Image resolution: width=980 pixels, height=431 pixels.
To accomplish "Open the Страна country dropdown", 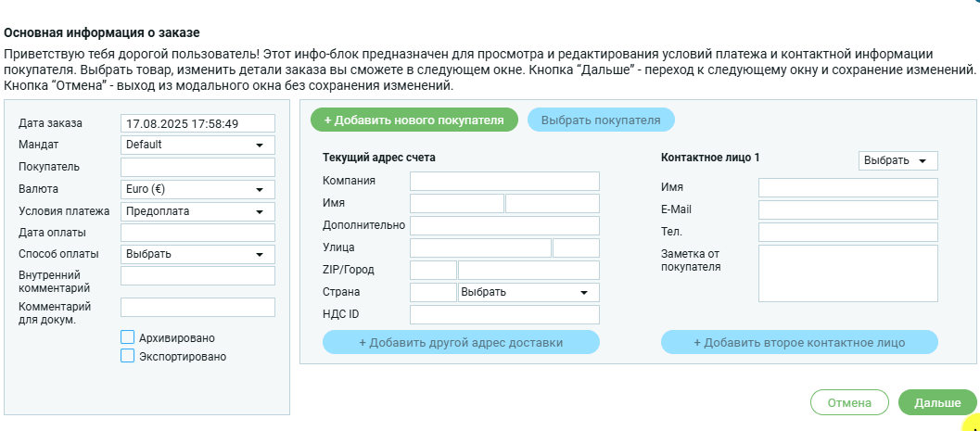I will pyautogui.click(x=528, y=293).
